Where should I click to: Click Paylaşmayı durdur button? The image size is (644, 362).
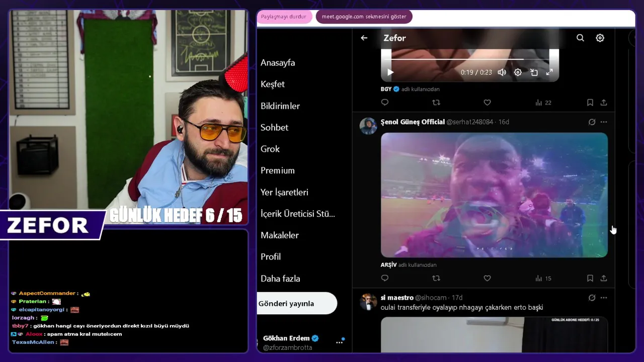284,17
